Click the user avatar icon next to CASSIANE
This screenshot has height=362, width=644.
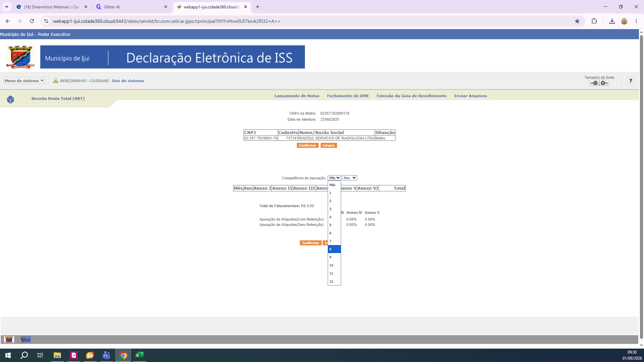tap(56, 80)
